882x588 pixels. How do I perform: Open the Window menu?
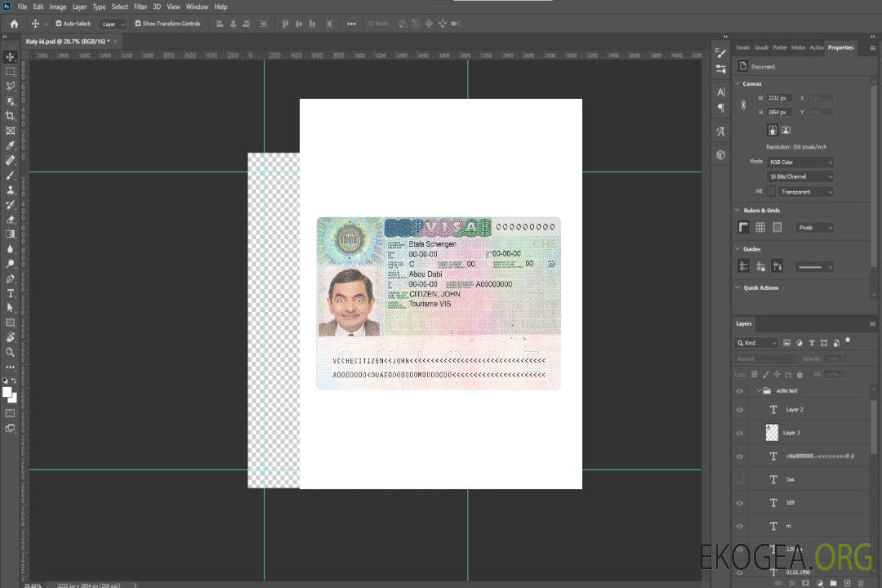tap(197, 7)
